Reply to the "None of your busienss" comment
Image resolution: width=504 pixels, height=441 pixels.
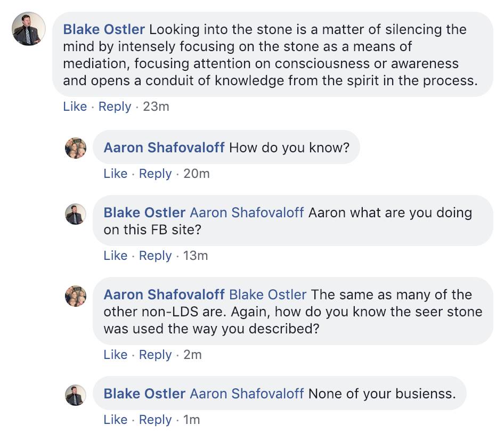(x=155, y=420)
